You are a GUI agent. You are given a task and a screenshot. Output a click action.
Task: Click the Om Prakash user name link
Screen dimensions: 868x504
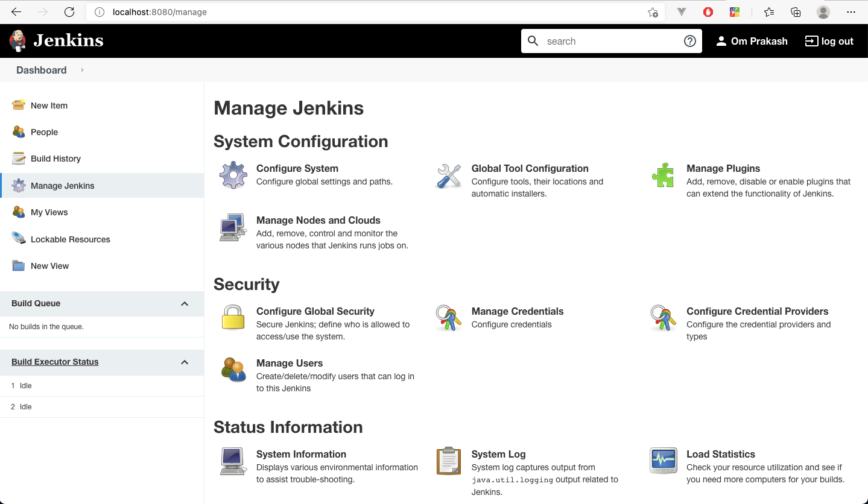coord(759,41)
